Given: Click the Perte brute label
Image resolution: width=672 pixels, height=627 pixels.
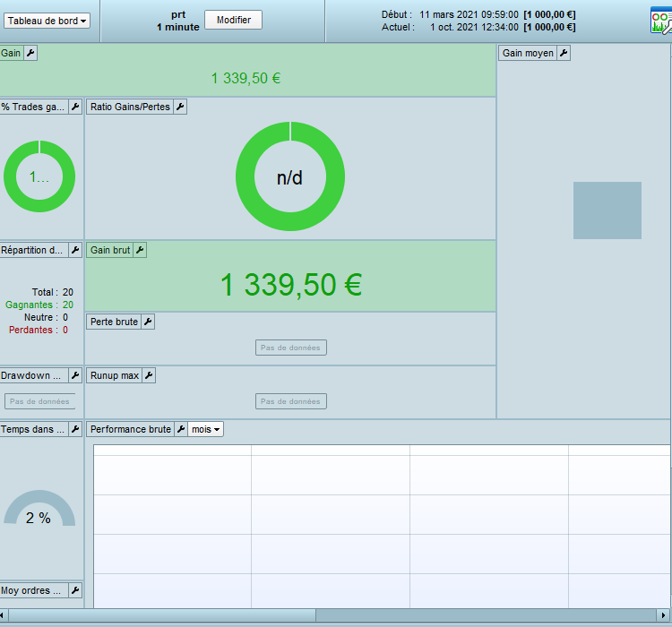Looking at the screenshot, I should click(114, 322).
